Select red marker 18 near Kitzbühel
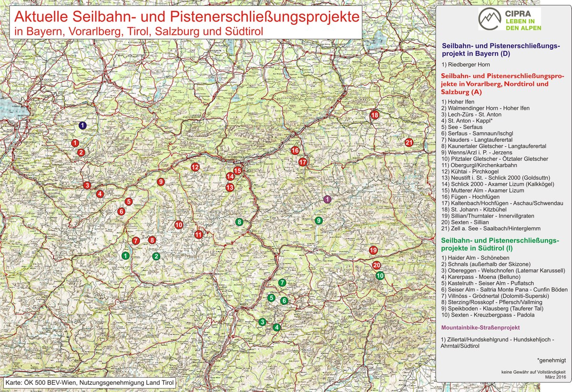This screenshot has height=392, width=572. 374,116
